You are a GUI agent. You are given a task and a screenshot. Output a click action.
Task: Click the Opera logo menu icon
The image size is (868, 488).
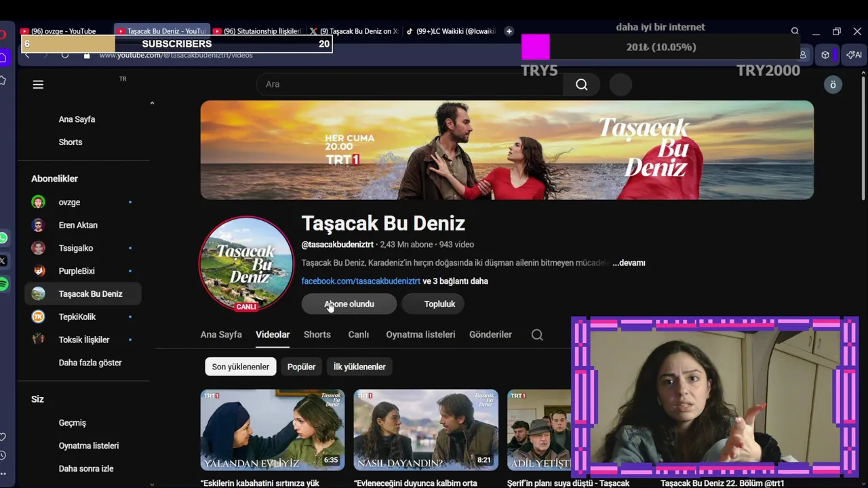click(3, 34)
